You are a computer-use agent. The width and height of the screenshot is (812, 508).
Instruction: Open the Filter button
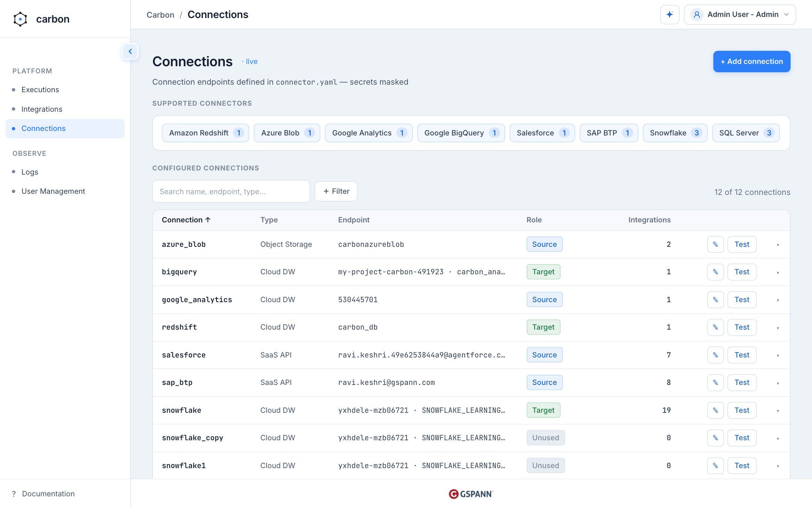coord(336,192)
